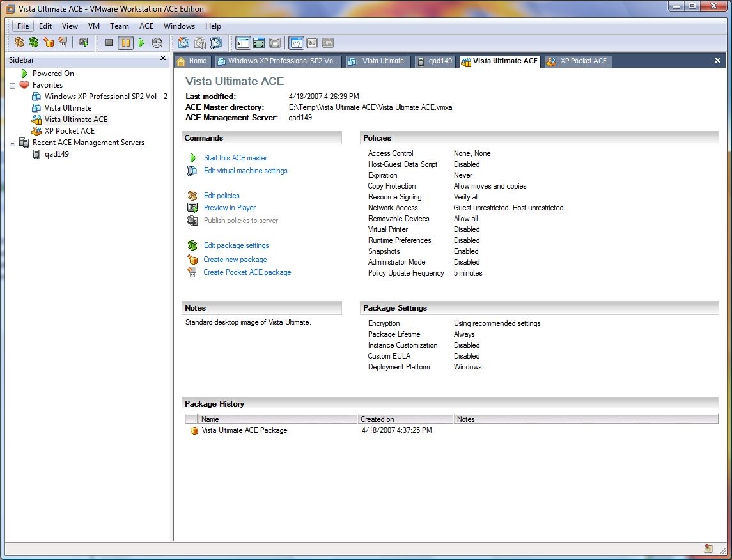Click the Power Off stop button in toolbar
The height and width of the screenshot is (560, 732).
point(109,43)
